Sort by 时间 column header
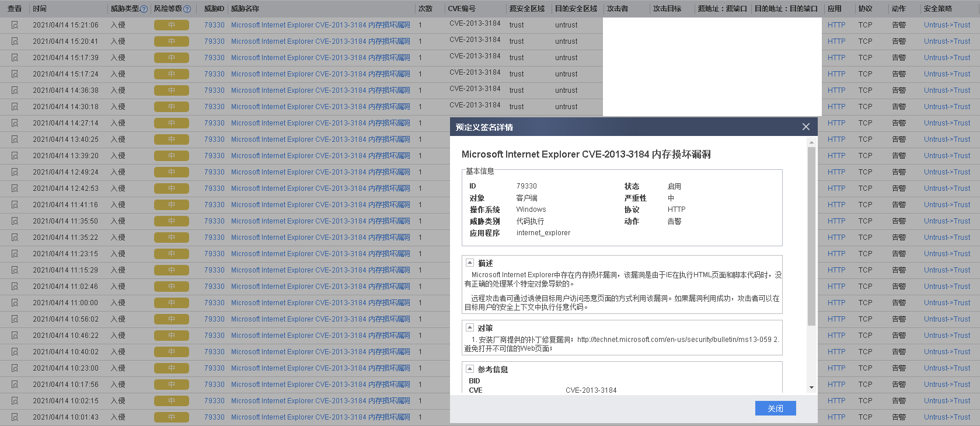Image resolution: width=980 pixels, height=426 pixels. pos(40,9)
